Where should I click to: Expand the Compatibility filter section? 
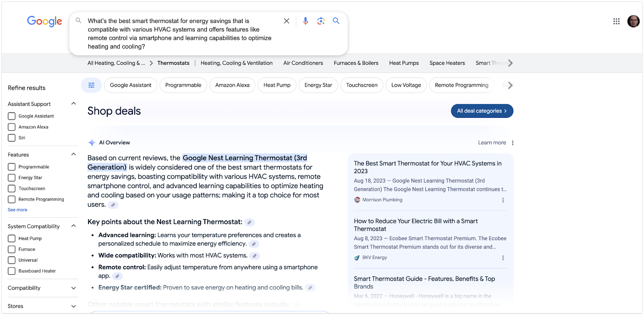coord(74,288)
